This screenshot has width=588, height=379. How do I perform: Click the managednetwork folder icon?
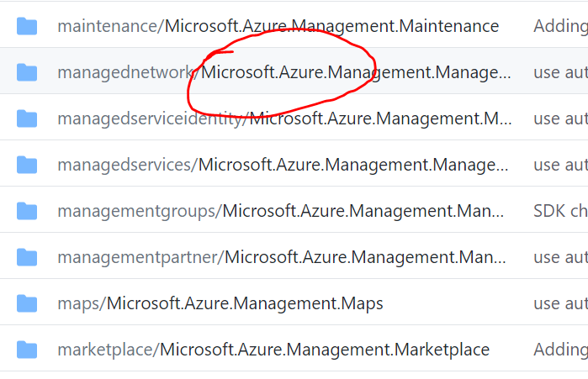[27, 72]
